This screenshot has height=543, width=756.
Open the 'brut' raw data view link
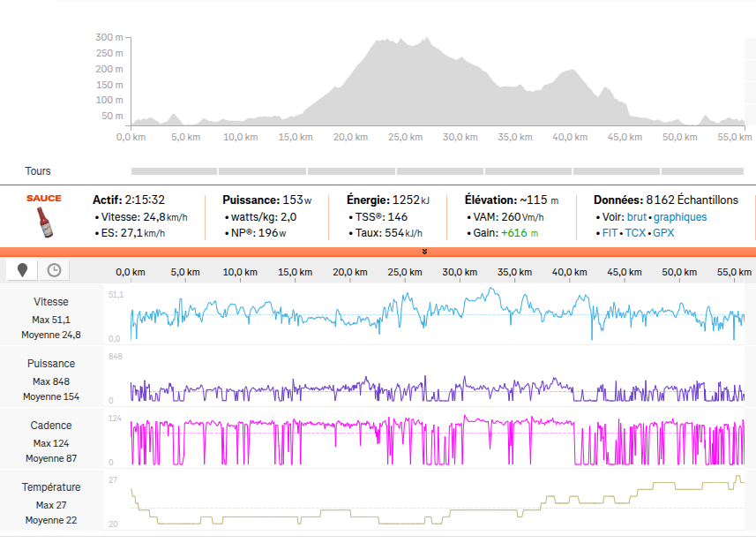pyautogui.click(x=637, y=217)
